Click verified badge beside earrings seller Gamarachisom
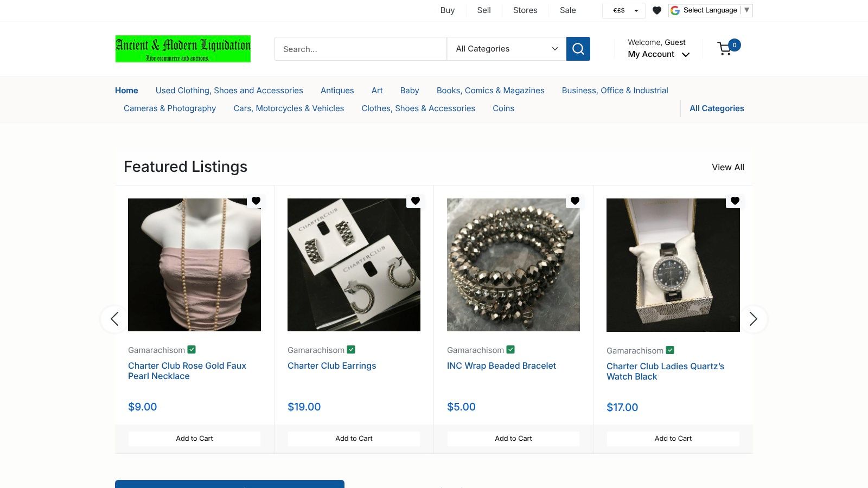 351,350
